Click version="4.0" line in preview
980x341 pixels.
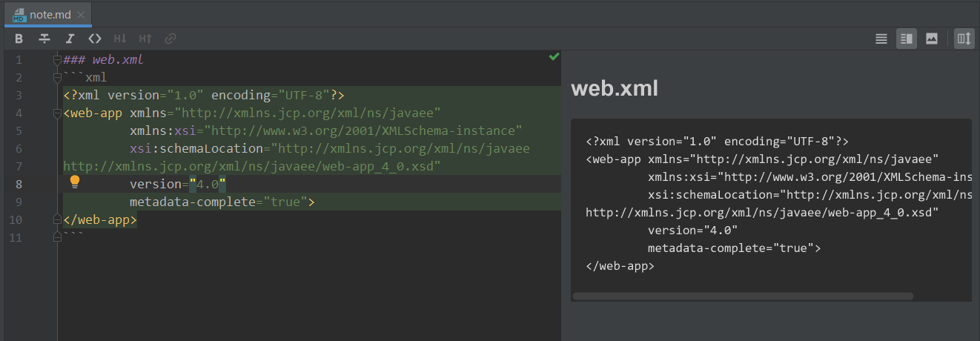pyautogui.click(x=692, y=230)
